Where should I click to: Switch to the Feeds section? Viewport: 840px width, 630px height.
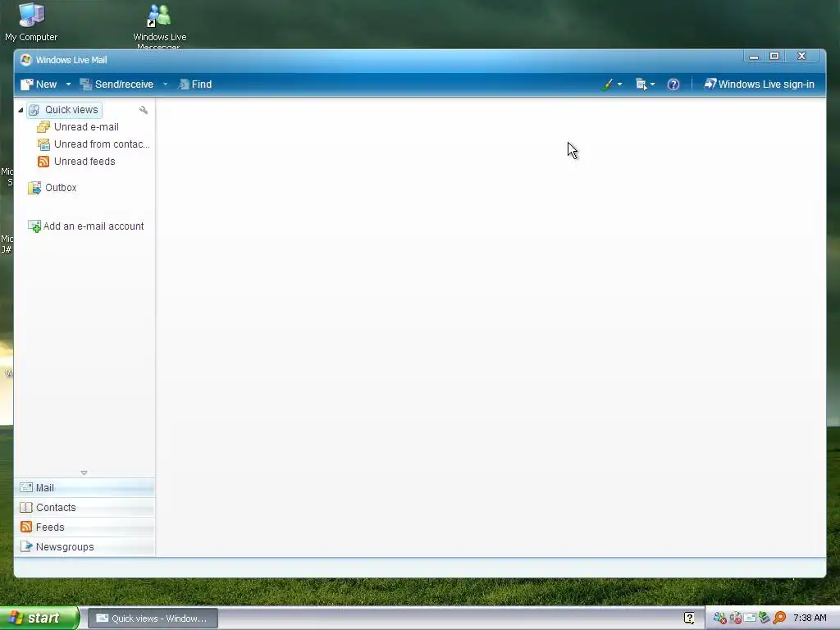(84, 527)
